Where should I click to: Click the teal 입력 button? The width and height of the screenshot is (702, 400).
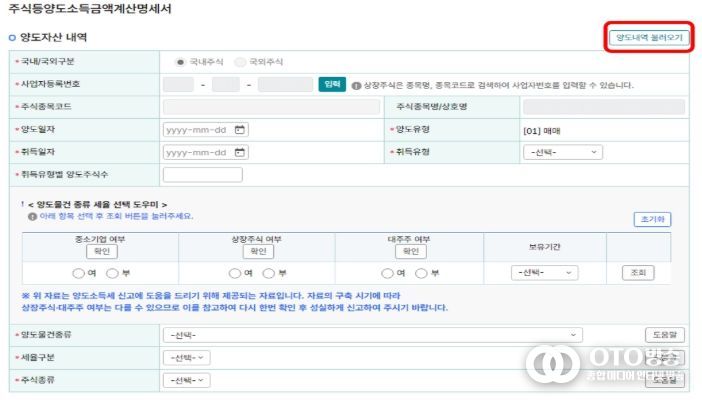tap(332, 84)
